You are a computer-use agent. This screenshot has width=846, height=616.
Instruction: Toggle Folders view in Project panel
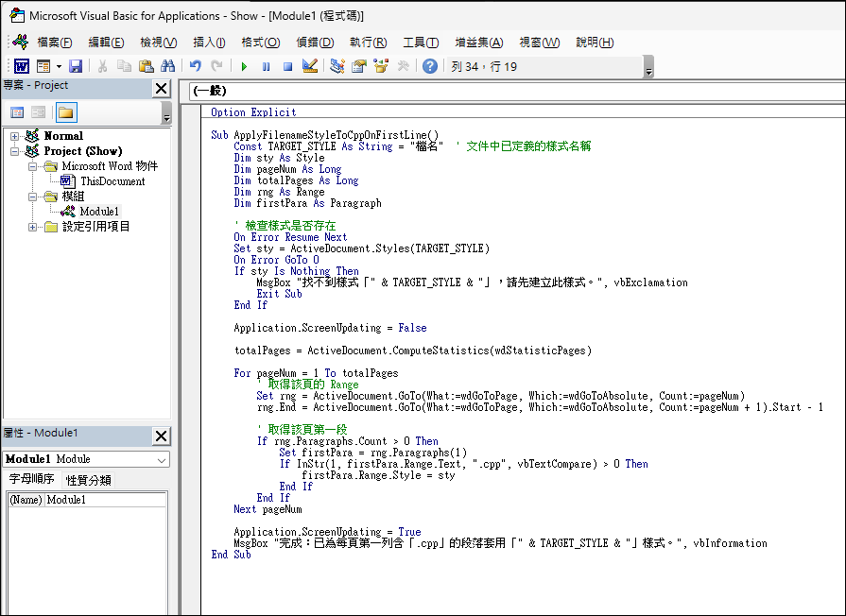[x=65, y=112]
